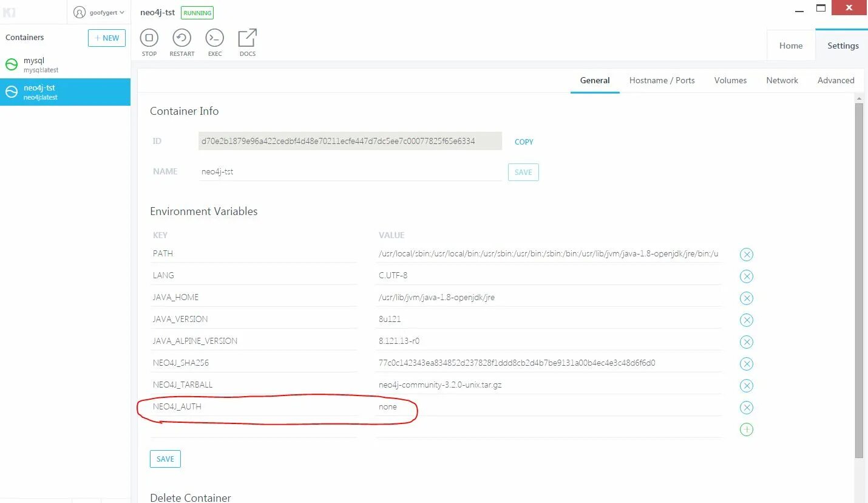Image resolution: width=868 pixels, height=503 pixels.
Task: Edit the JAVA_HOME key field
Action: [254, 297]
